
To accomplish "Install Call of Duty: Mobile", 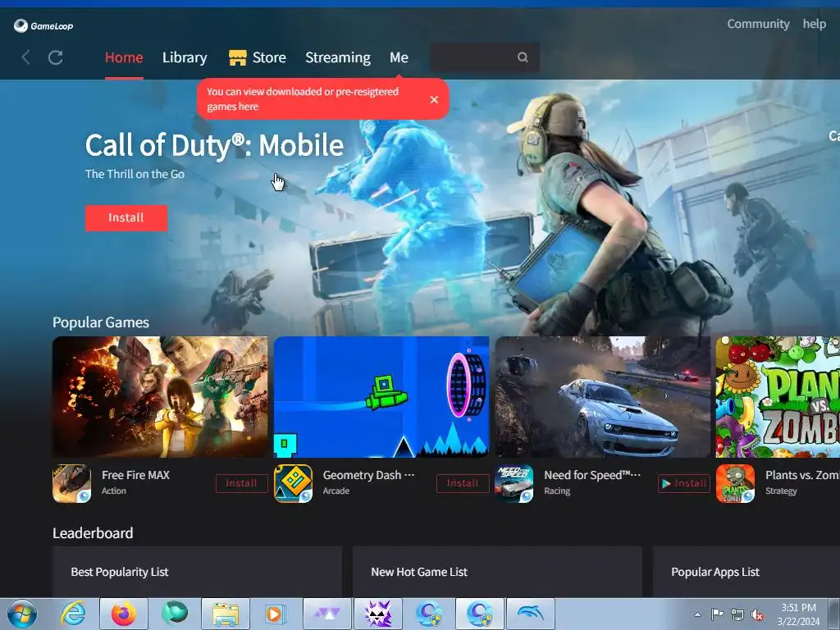I will coord(126,218).
